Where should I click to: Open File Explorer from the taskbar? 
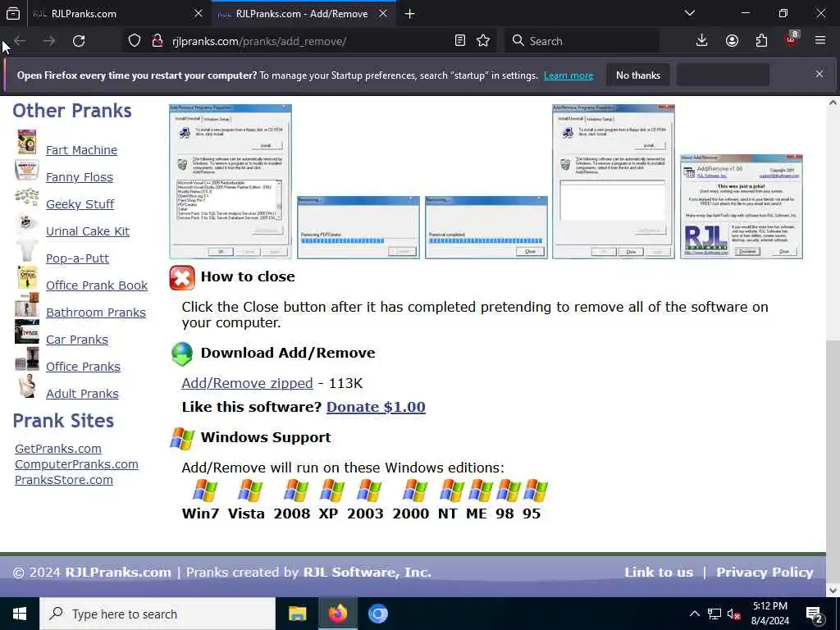[x=297, y=614]
